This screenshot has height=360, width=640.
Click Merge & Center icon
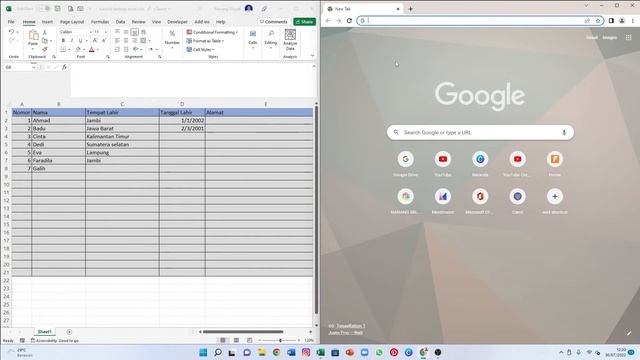[143, 40]
